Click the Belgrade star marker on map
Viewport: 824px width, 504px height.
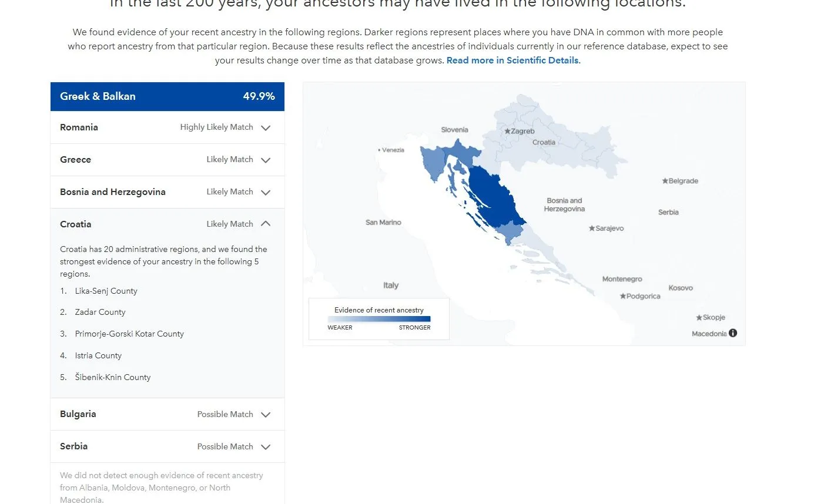click(x=665, y=181)
